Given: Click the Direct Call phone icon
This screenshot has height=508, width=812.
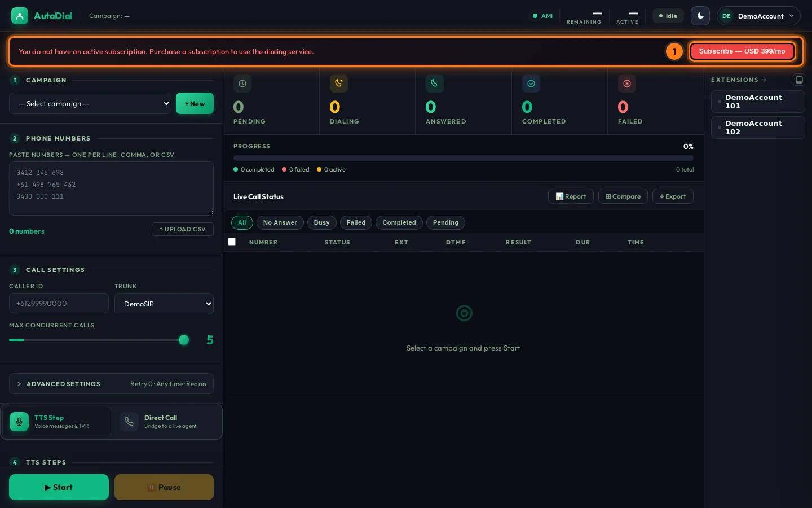Looking at the screenshot, I should coord(129,422).
